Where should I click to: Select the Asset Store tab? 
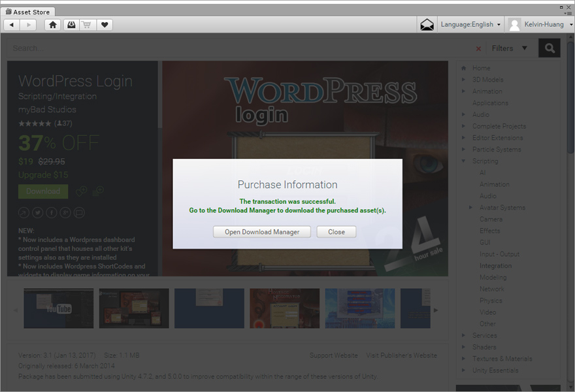coord(28,12)
